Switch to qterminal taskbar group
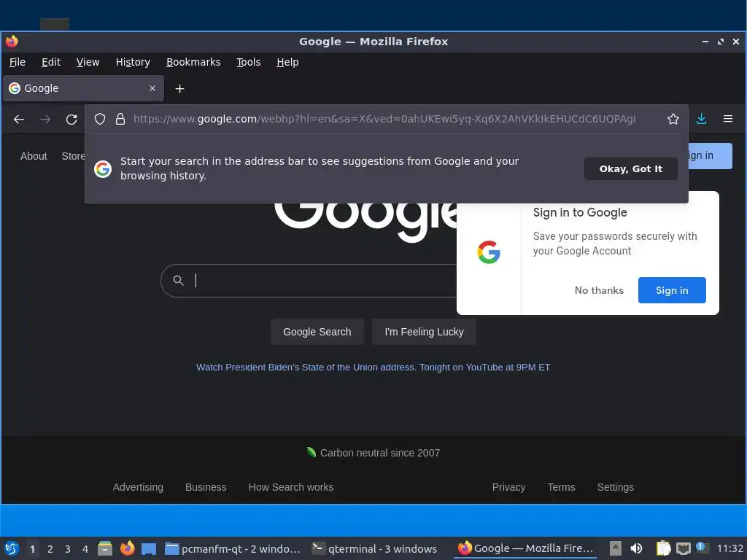This screenshot has width=747, height=560. pos(374,548)
